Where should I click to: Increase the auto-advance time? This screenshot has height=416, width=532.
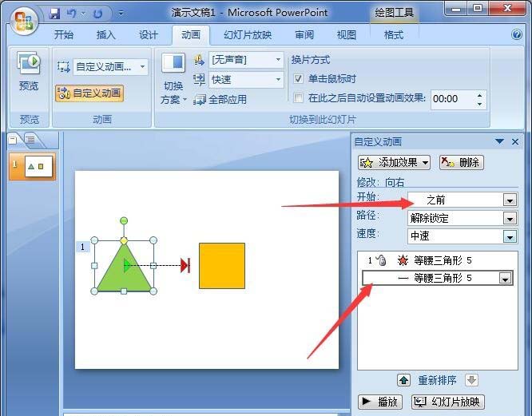(480, 96)
